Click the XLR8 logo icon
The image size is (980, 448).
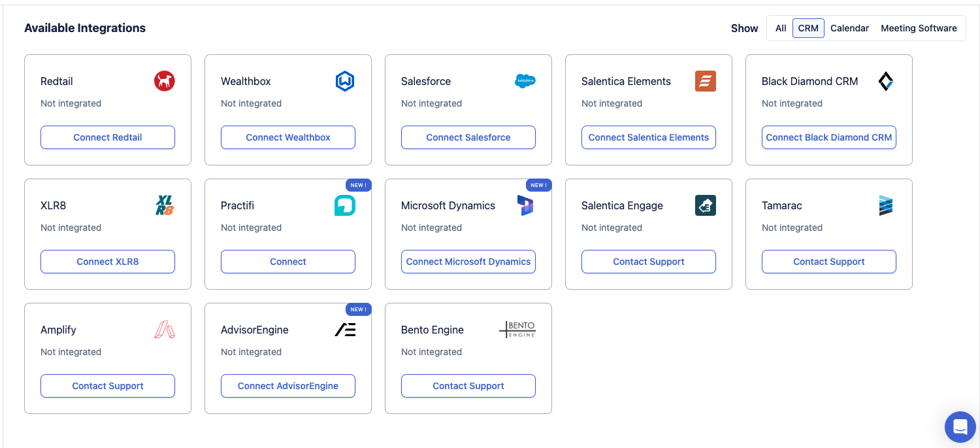coord(165,205)
